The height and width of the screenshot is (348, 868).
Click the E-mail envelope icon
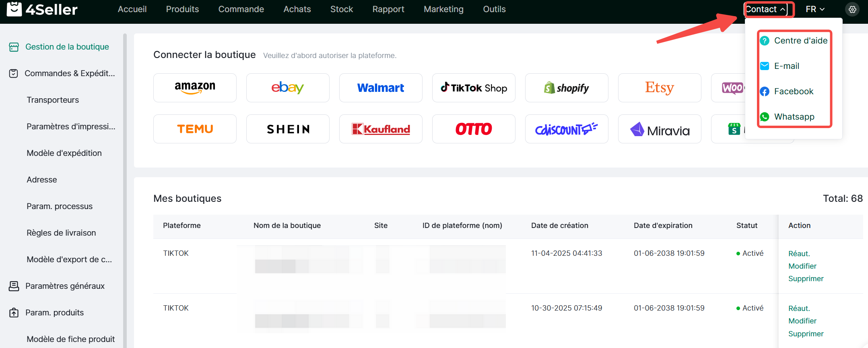pos(765,66)
